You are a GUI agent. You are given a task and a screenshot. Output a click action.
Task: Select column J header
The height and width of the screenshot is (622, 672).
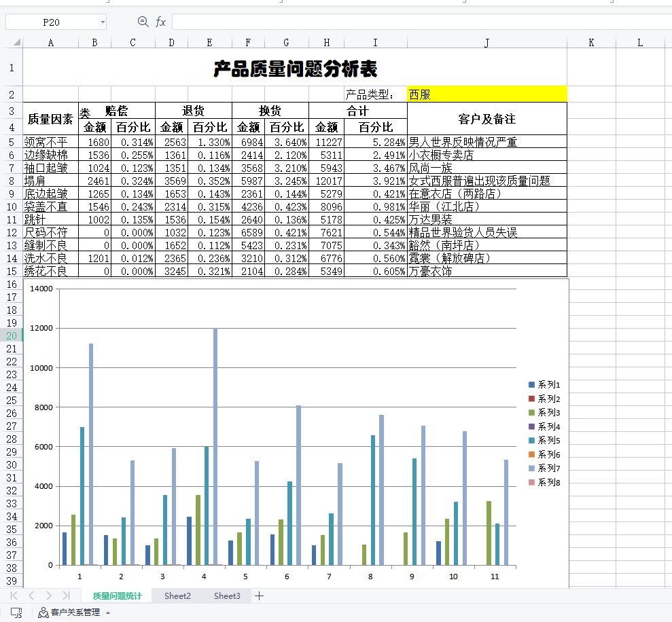(x=487, y=42)
